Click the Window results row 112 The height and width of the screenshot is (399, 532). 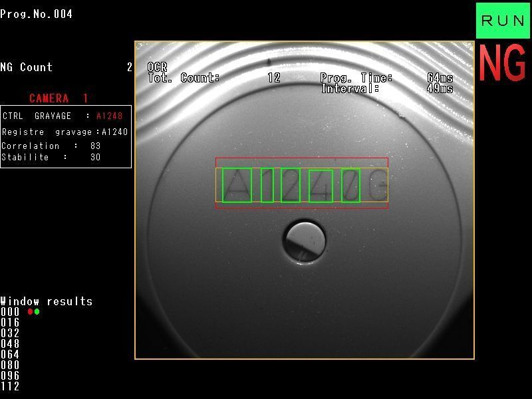click(x=10, y=386)
